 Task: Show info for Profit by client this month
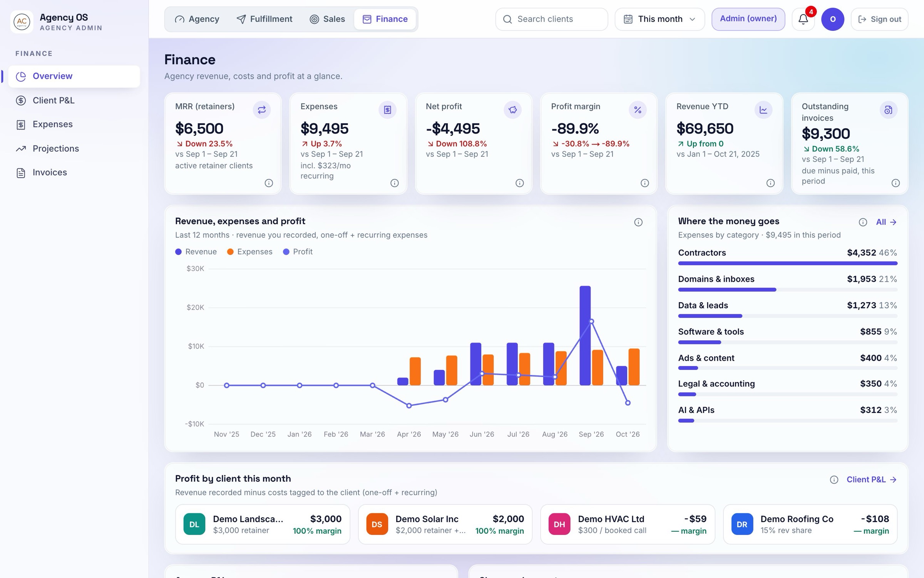834,480
